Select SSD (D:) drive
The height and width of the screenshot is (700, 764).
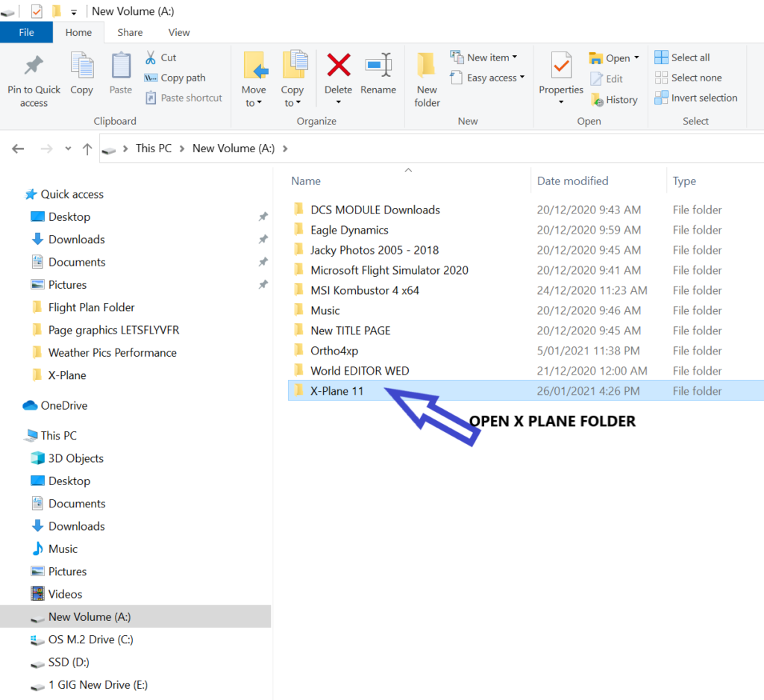coord(60,662)
